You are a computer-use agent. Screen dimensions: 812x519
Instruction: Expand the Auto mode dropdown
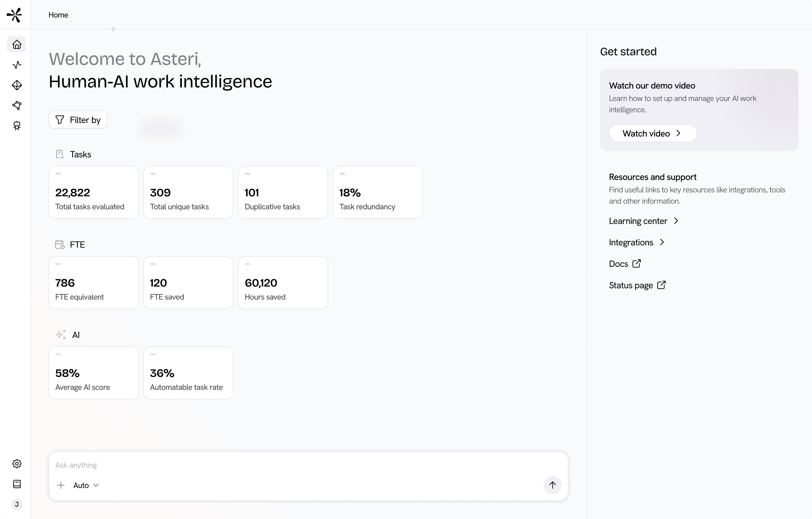tap(86, 485)
